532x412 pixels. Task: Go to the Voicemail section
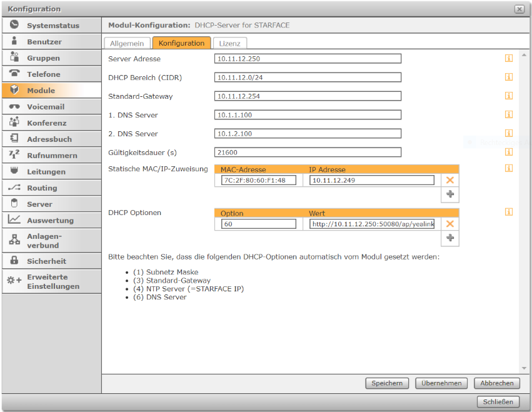click(51, 106)
